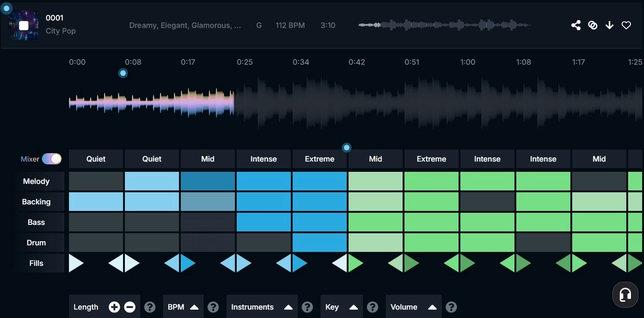This screenshot has height=318, width=644.
Task: Increase the song Length with the plus button
Action: point(114,307)
